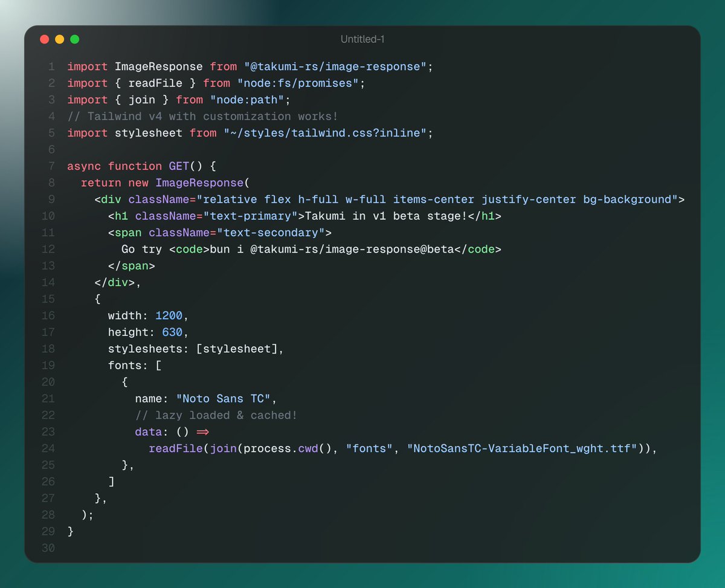The width and height of the screenshot is (725, 588).
Task: Click the bun i @takumi-rs/image-response@beta command
Action: click(x=332, y=249)
